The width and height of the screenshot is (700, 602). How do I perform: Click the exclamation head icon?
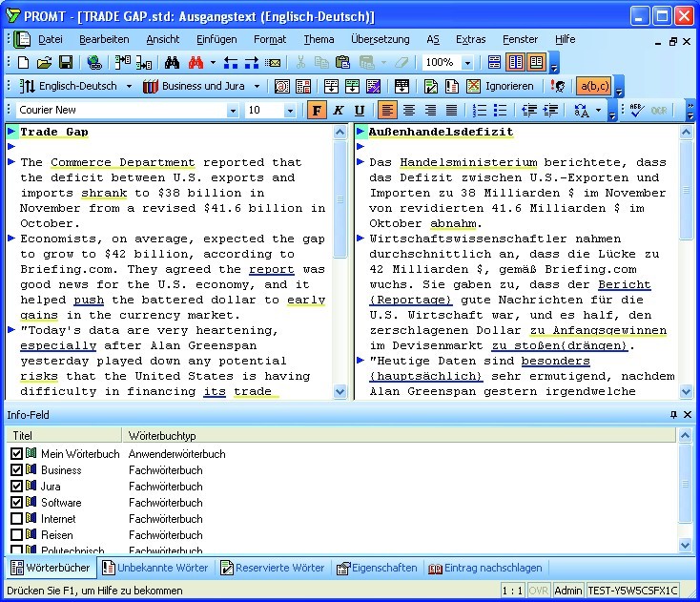558,86
